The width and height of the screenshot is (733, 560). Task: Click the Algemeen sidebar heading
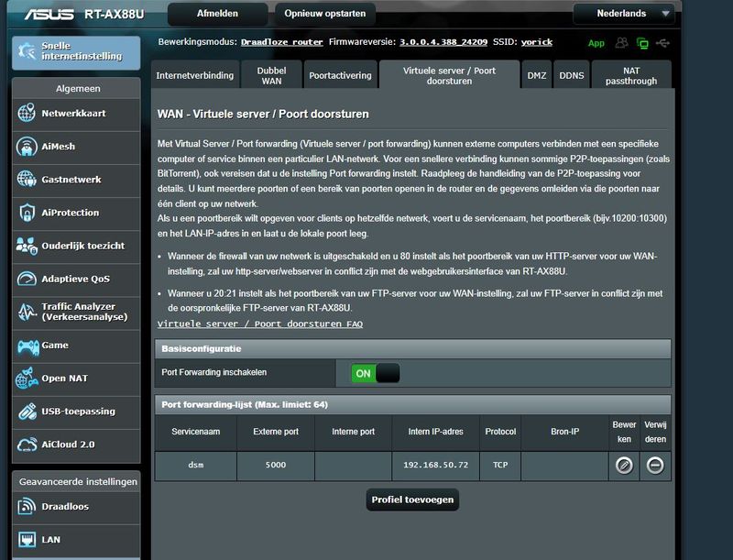click(x=78, y=88)
